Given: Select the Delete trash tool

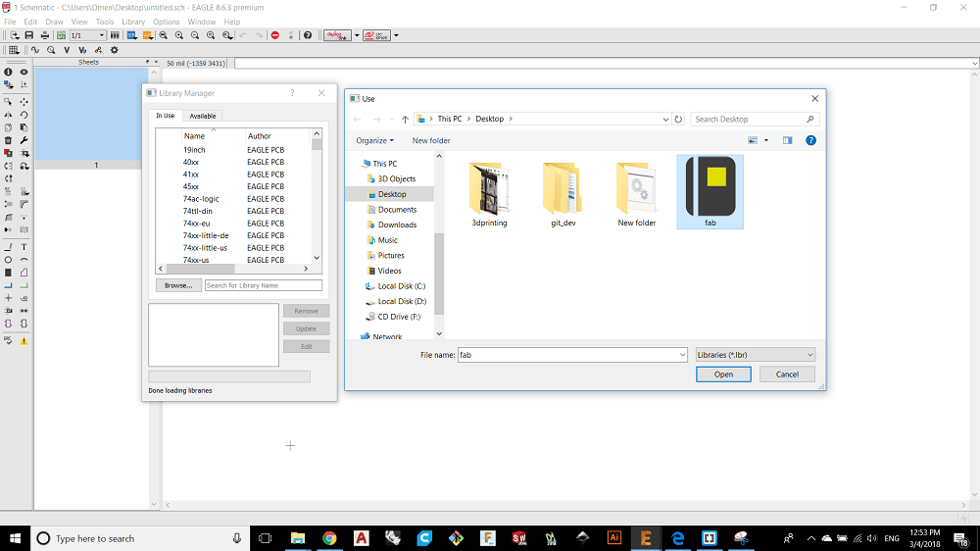Looking at the screenshot, I should pyautogui.click(x=8, y=140).
